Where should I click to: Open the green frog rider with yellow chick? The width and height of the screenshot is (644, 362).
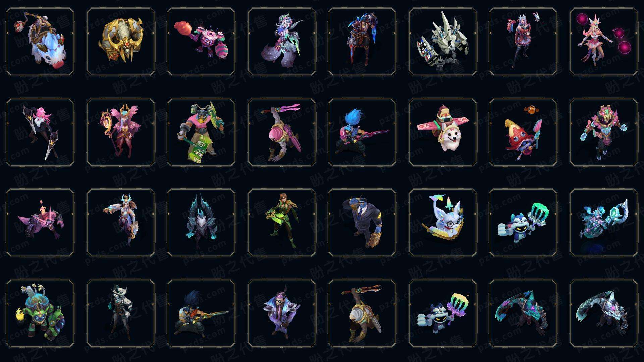pos(40,313)
